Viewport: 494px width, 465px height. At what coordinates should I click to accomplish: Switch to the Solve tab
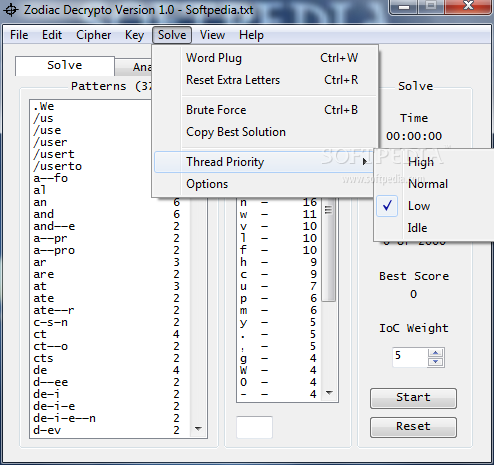pos(65,66)
